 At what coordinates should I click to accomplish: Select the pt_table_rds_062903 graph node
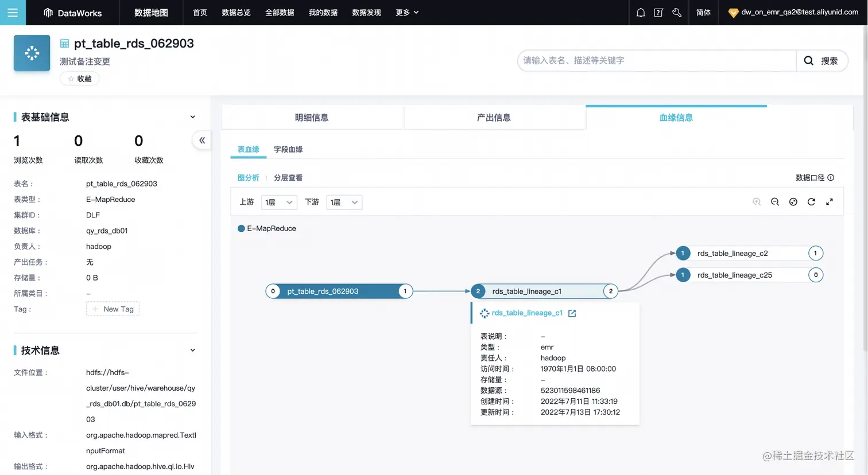(x=339, y=291)
